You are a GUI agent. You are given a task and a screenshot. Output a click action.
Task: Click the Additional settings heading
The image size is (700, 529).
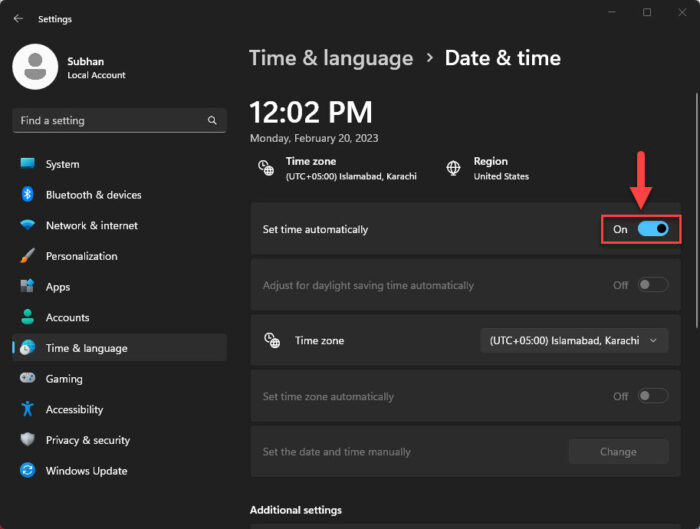click(296, 510)
